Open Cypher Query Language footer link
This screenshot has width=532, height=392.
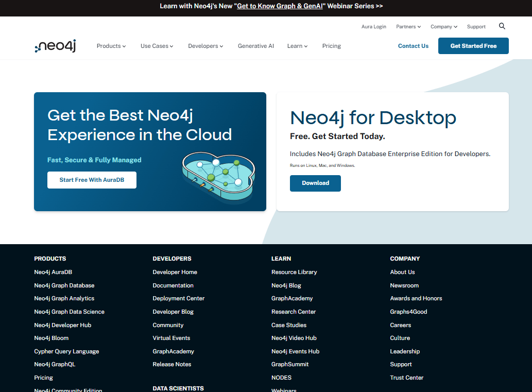(66, 351)
